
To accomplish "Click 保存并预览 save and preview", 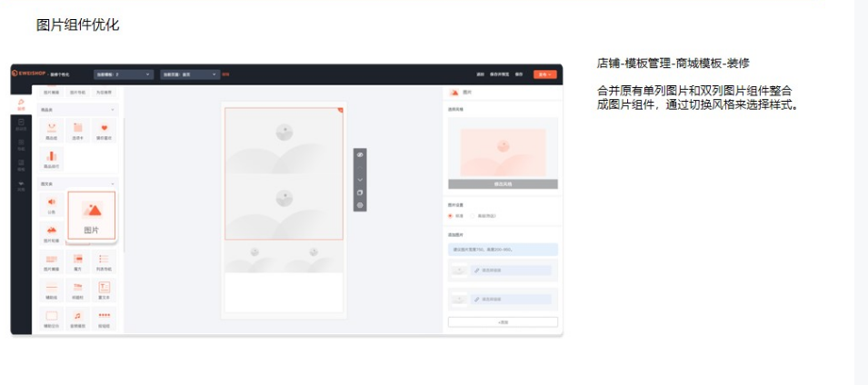I will tap(500, 74).
